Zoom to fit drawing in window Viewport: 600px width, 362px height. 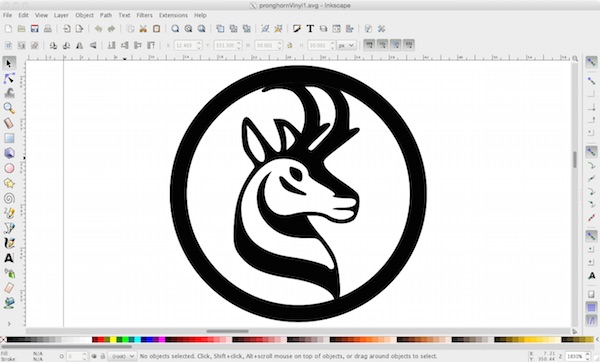[188, 29]
